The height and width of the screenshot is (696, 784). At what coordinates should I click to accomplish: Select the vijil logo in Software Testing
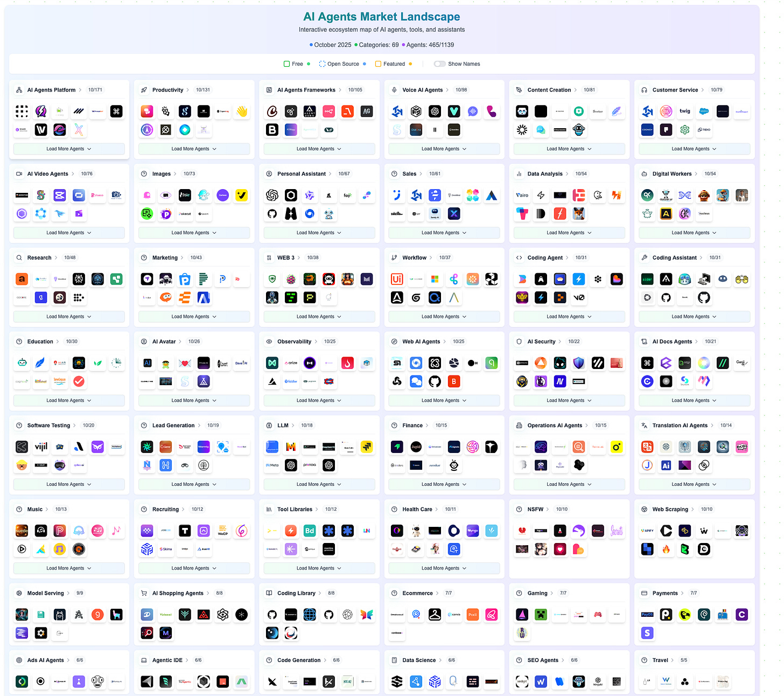pos(41,447)
